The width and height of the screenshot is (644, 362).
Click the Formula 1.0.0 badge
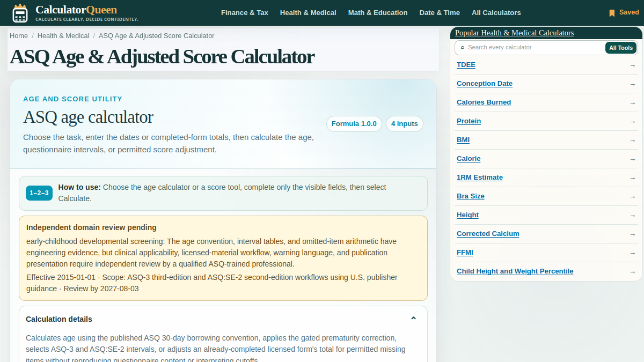point(354,124)
